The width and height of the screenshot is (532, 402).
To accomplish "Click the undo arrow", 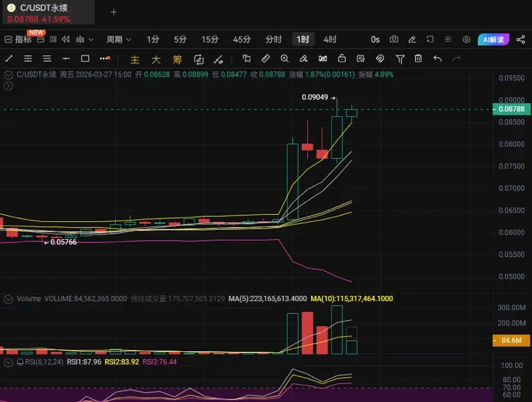I will pyautogui.click(x=438, y=59).
